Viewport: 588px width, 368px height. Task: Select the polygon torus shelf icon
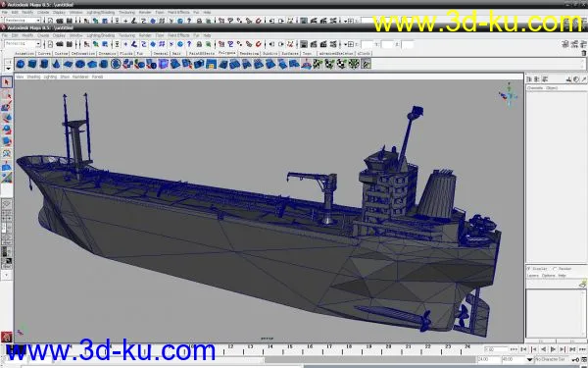point(80,64)
